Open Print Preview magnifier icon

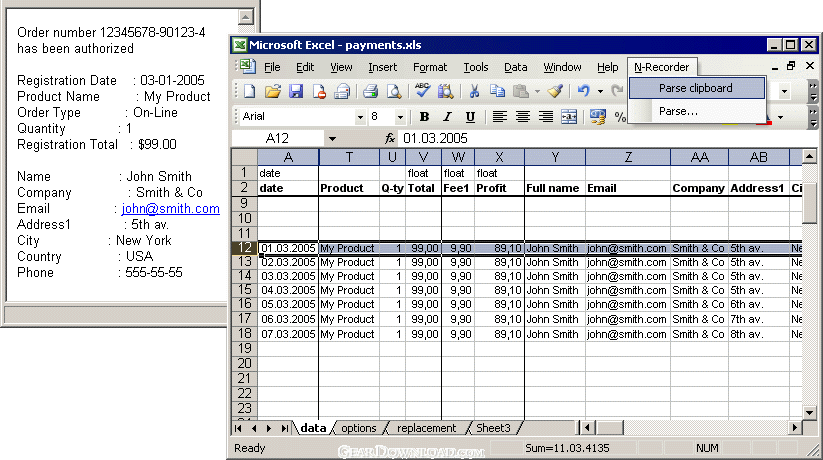point(394,91)
